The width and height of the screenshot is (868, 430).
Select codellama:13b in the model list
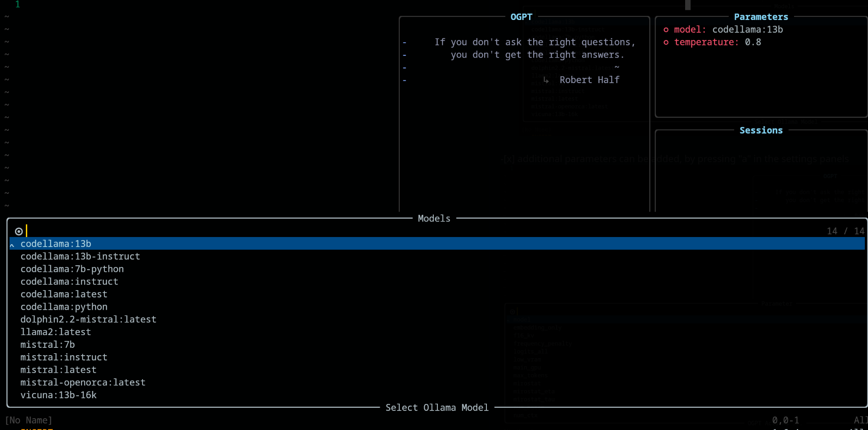pos(437,244)
